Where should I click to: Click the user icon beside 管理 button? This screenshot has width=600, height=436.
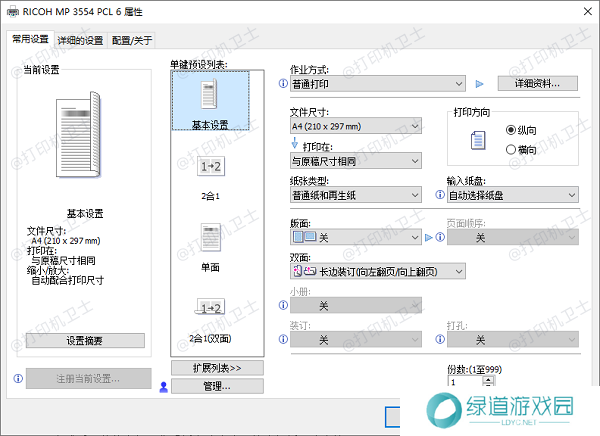(163, 387)
